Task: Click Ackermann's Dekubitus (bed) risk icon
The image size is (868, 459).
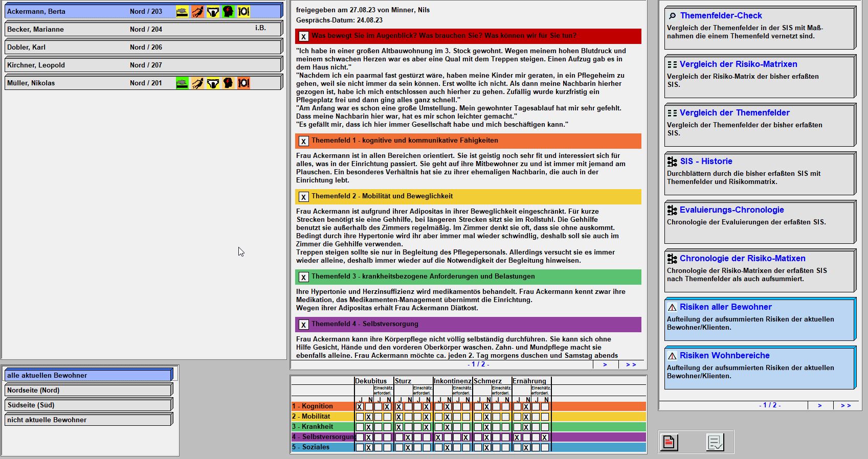Action: click(182, 11)
